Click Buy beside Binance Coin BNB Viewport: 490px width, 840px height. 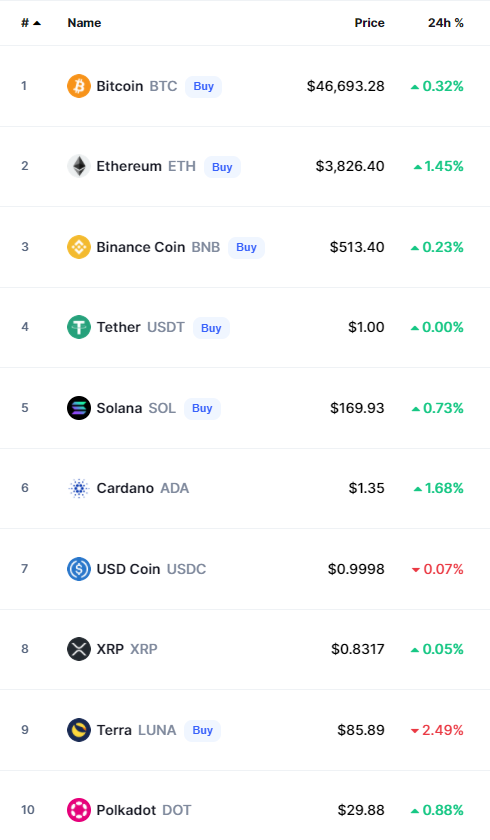coord(246,248)
